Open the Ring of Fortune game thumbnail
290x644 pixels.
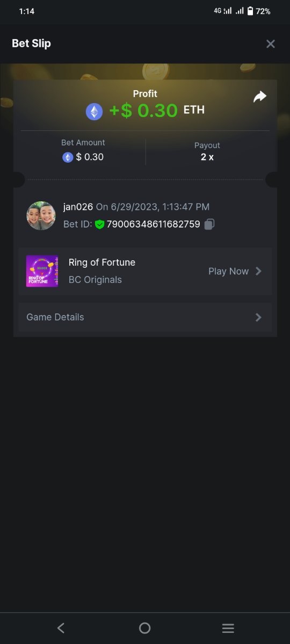point(42,271)
